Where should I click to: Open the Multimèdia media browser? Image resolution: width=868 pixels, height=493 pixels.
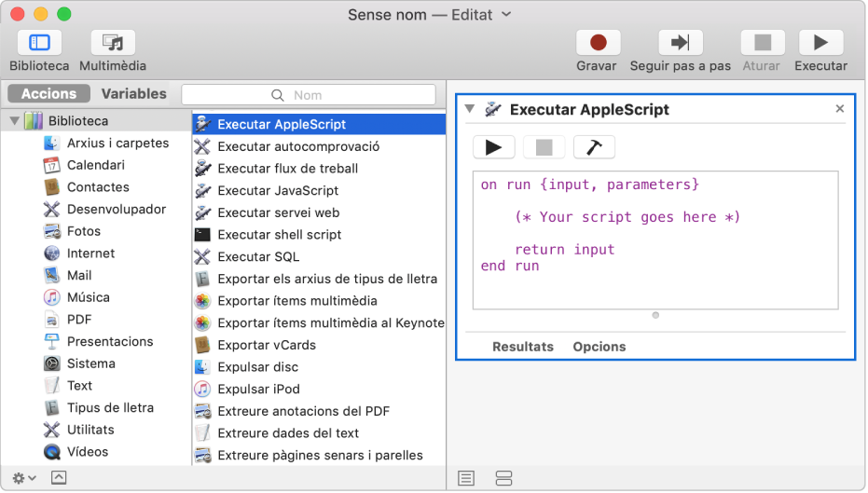[113, 43]
